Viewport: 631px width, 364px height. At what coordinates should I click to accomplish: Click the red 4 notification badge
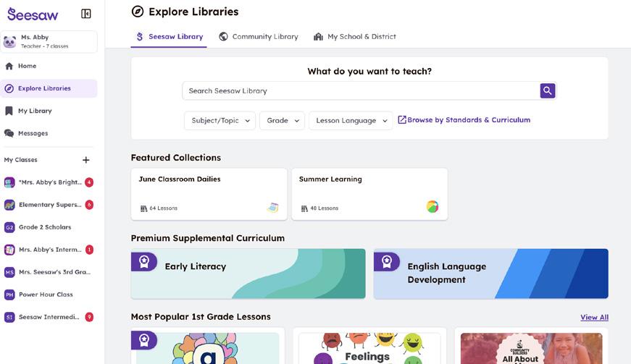click(89, 182)
